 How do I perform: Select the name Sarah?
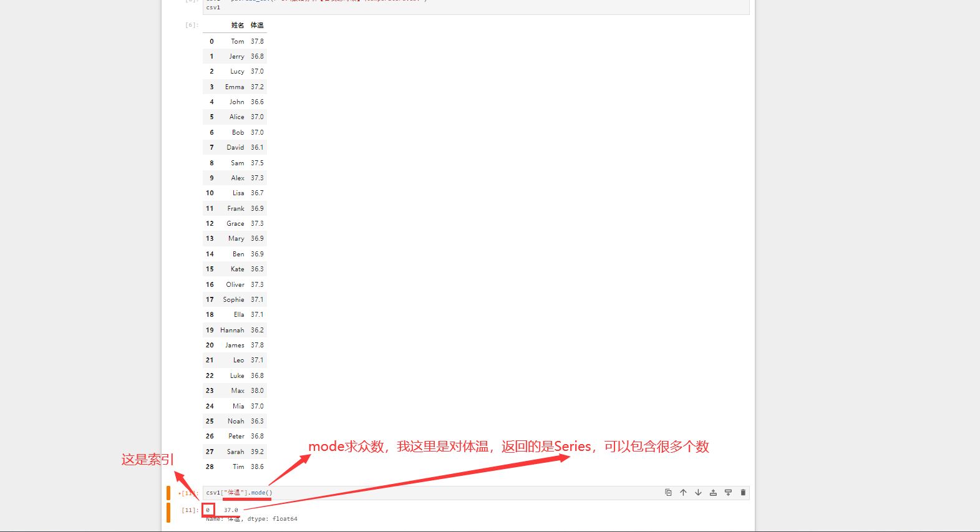235,452
